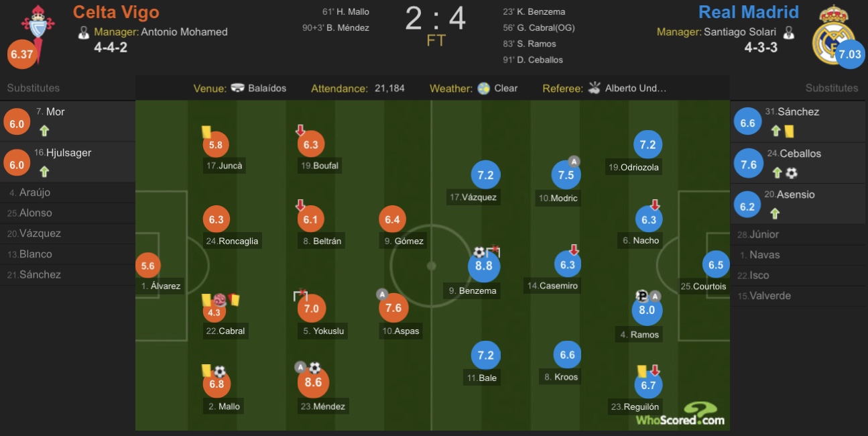Select Benzema's 8.8 rating bubble
The height and width of the screenshot is (436, 868).
coord(484,266)
